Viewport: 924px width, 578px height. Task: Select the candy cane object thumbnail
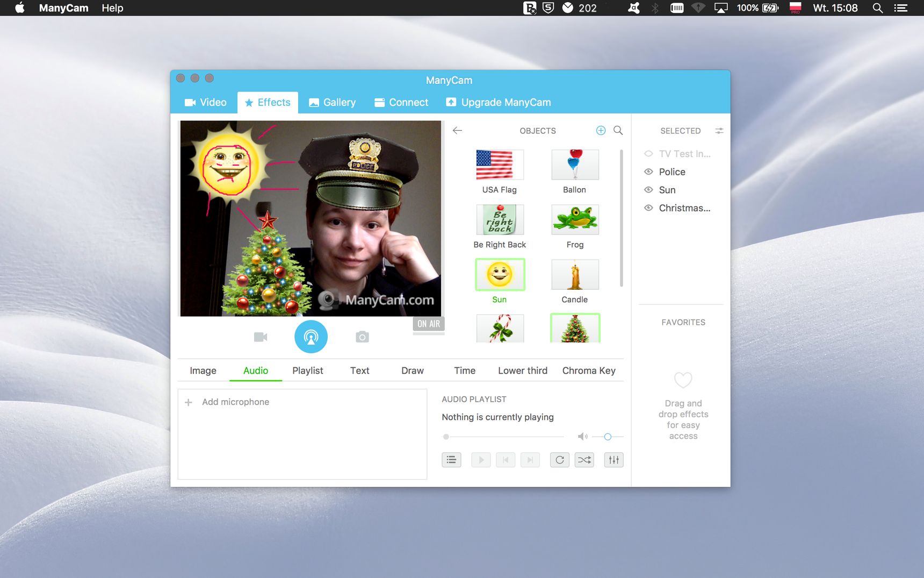(500, 328)
